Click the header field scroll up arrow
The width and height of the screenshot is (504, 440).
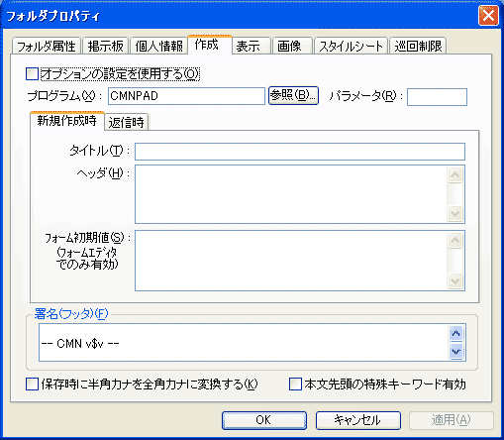click(x=455, y=175)
